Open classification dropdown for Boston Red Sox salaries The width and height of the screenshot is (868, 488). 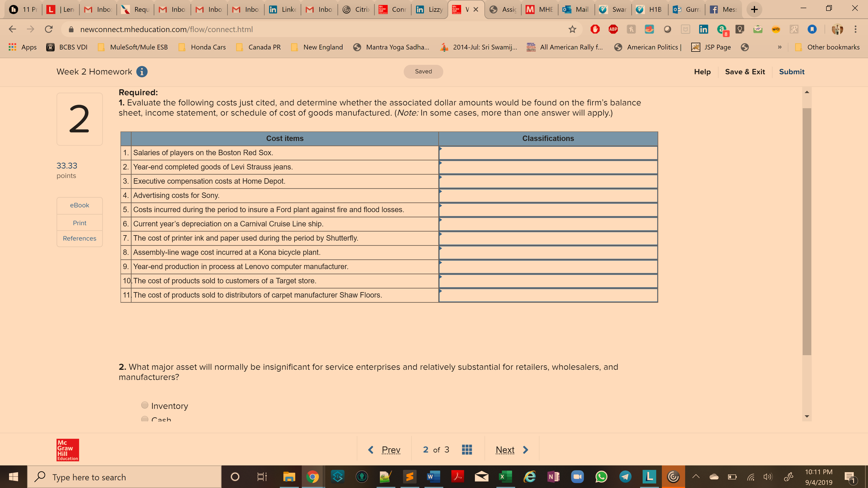click(x=548, y=153)
